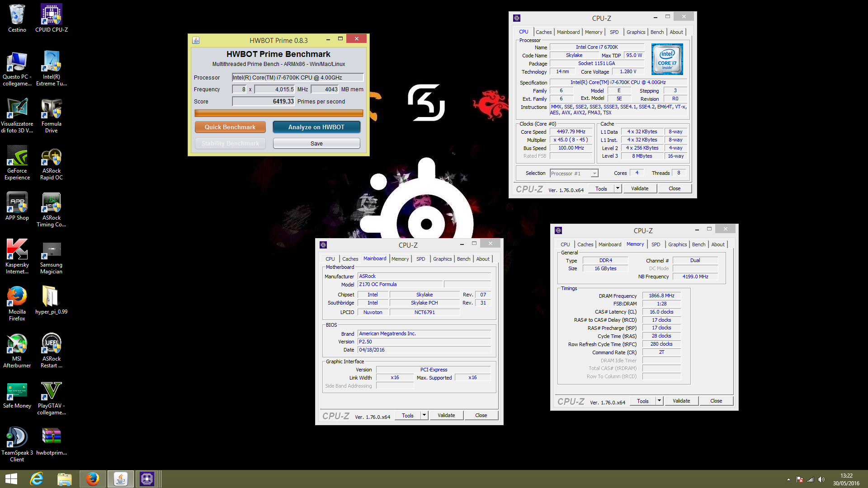Open GeForce Experience desktop icon
The image size is (868, 488).
[x=17, y=163]
